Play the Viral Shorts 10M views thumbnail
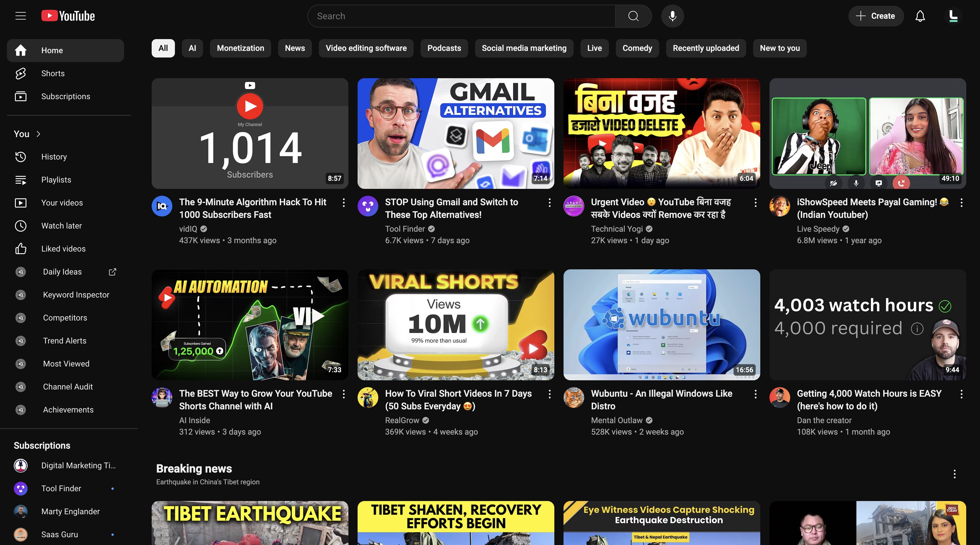 tap(456, 325)
